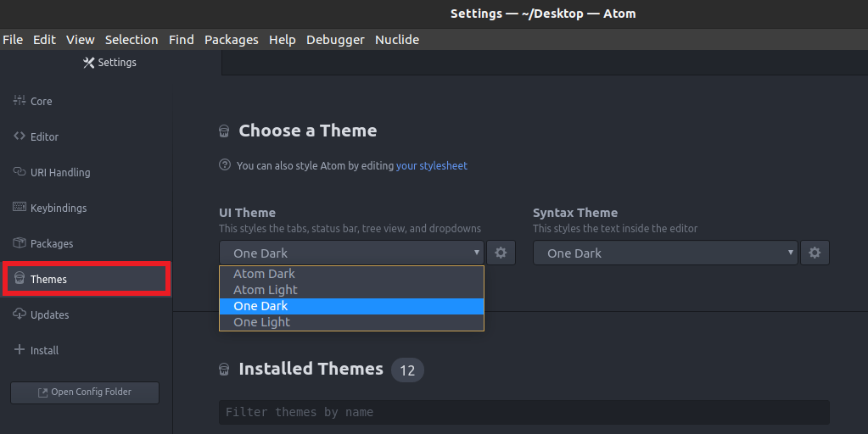Click the Editor code brackets icon
The height and width of the screenshot is (434, 868).
click(x=20, y=136)
